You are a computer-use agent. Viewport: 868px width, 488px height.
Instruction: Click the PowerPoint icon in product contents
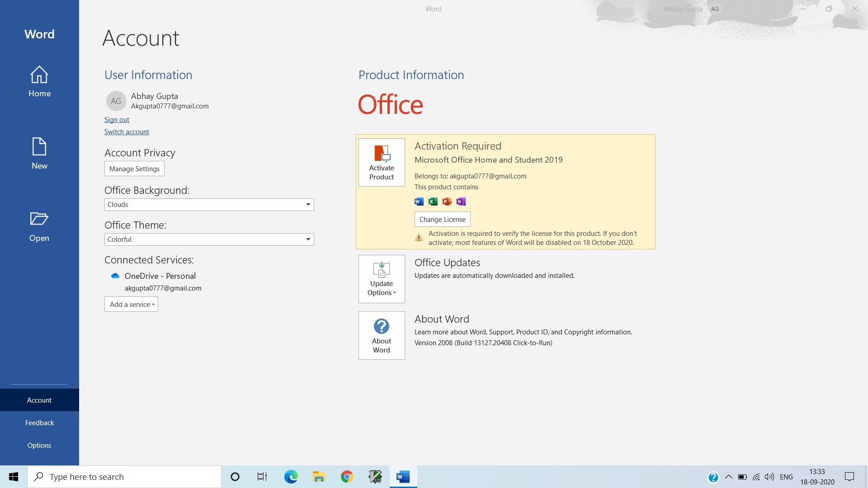pos(447,202)
